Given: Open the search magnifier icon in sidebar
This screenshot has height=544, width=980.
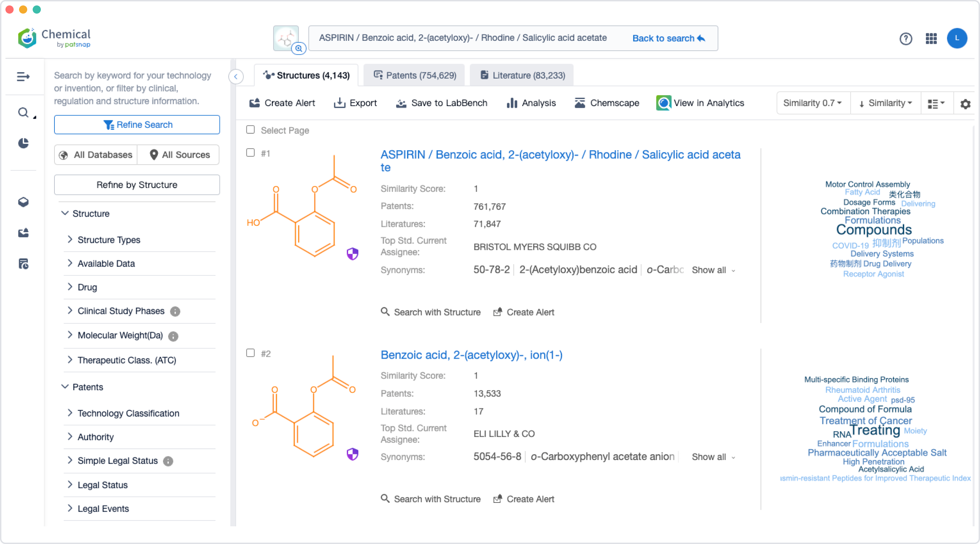Looking at the screenshot, I should [23, 113].
